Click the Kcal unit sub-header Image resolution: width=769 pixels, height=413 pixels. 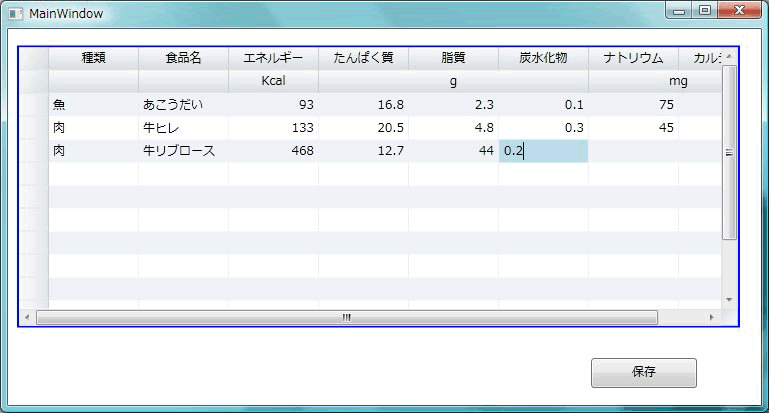pos(274,81)
